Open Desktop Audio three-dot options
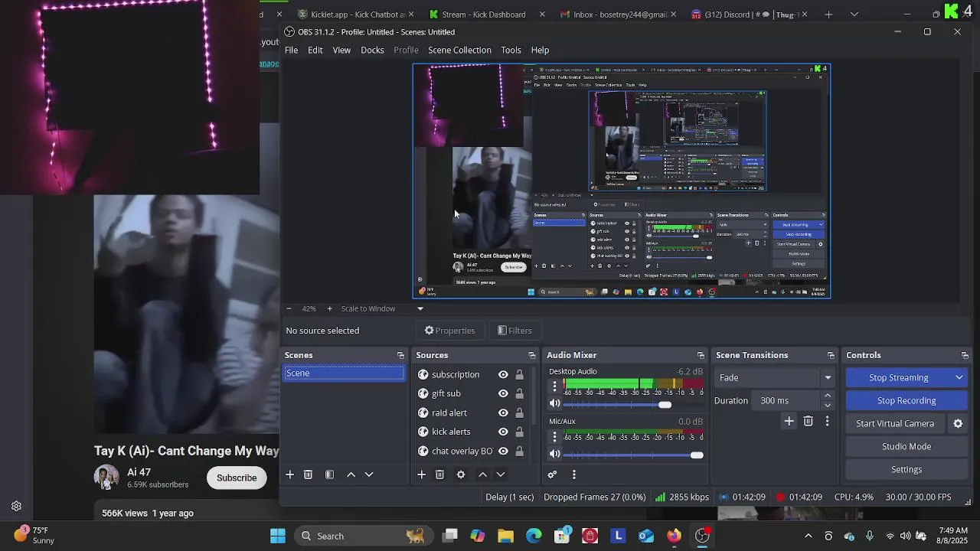The height and width of the screenshot is (551, 980). [x=555, y=385]
